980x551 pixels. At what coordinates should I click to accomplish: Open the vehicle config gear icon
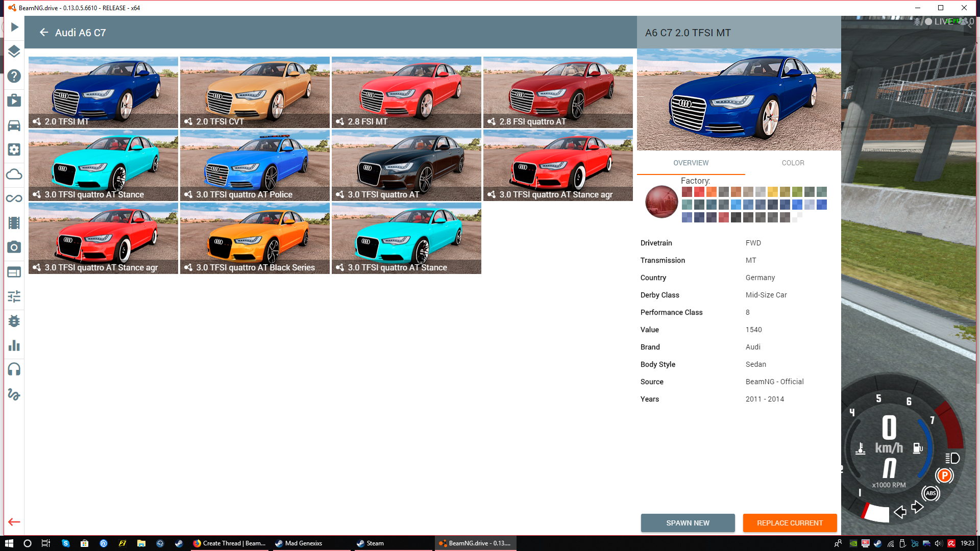point(14,149)
